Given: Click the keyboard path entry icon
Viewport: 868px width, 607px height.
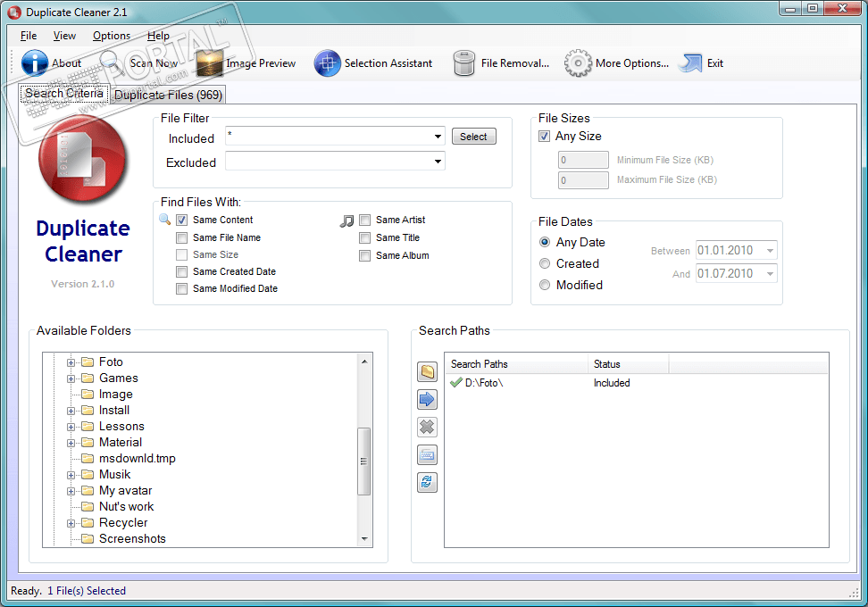Looking at the screenshot, I should pyautogui.click(x=427, y=455).
